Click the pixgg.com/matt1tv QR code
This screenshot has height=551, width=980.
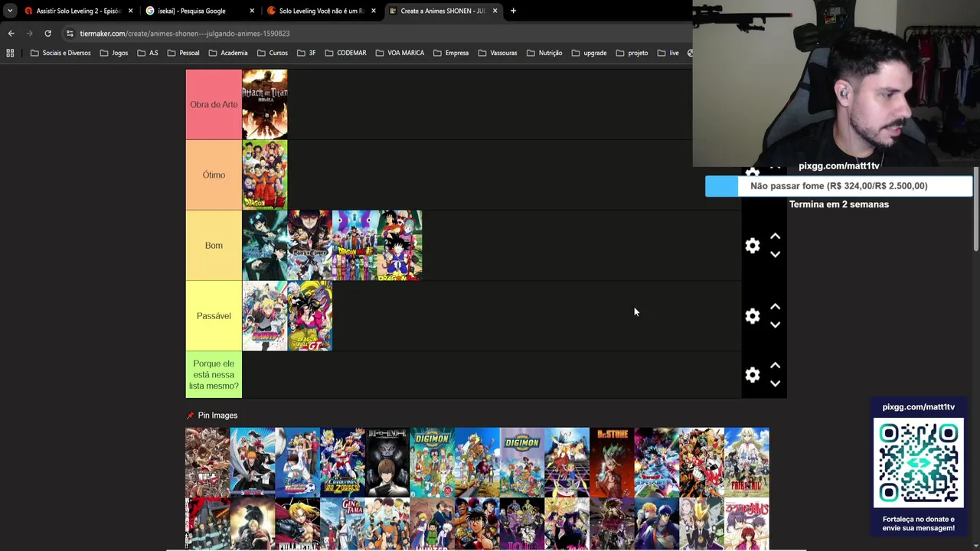click(x=919, y=462)
